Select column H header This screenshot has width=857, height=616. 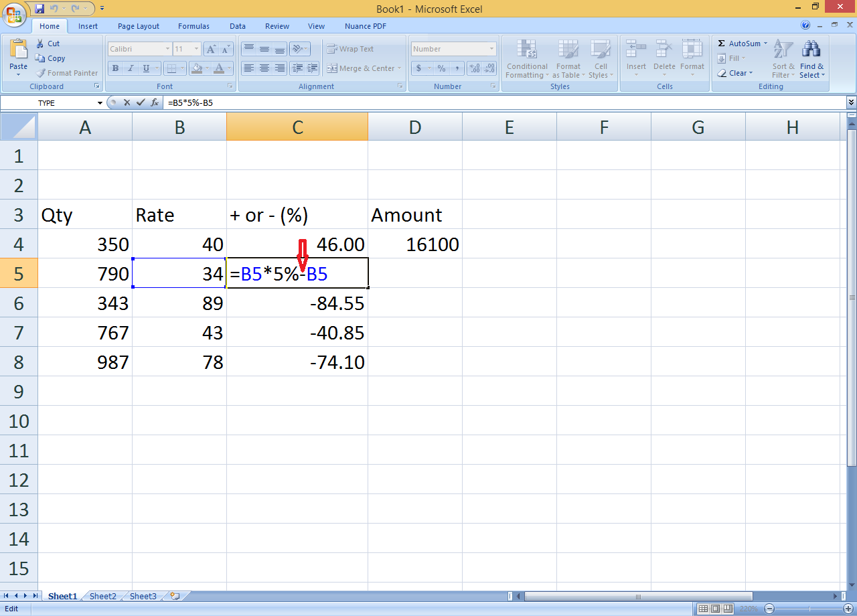pos(792,127)
